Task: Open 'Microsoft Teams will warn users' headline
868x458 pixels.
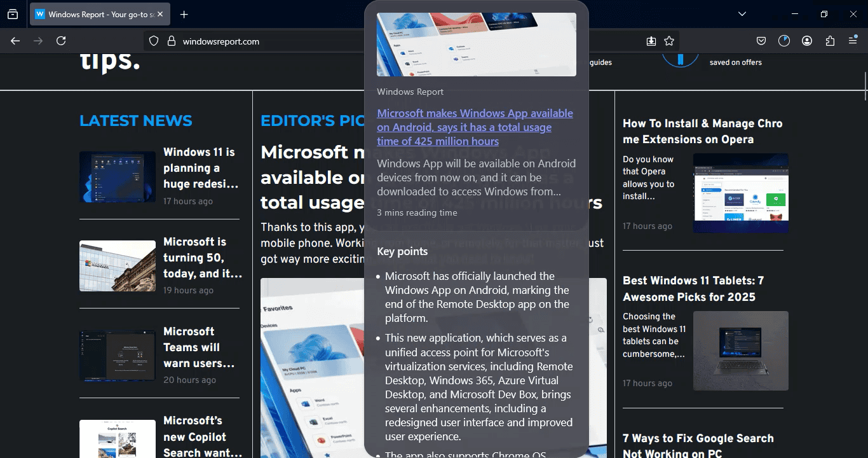Action: [x=200, y=347]
